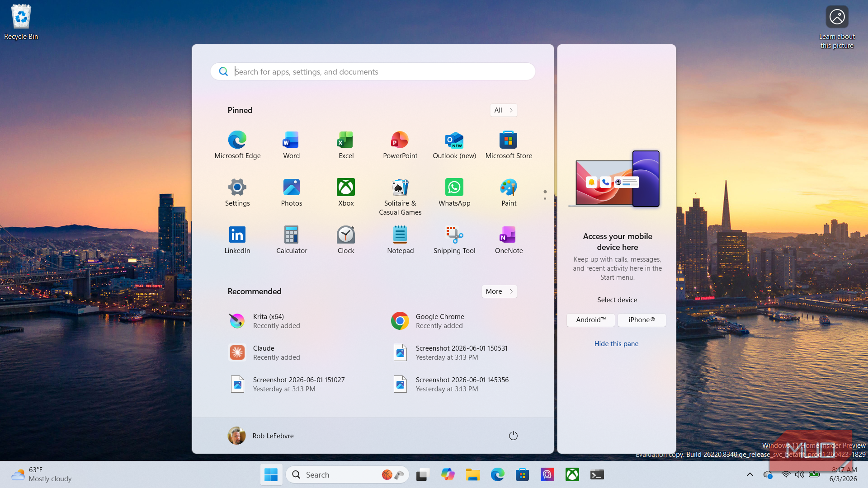Click Learn about this picture icon
The height and width of the screenshot is (488, 868).
837,26
